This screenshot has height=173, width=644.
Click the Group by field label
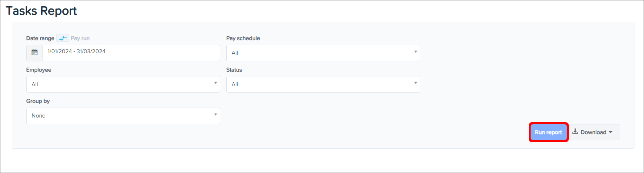point(38,101)
